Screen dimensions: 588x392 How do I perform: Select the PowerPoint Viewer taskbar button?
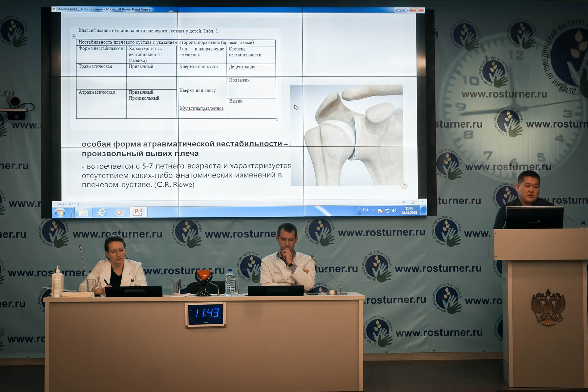[x=138, y=212]
